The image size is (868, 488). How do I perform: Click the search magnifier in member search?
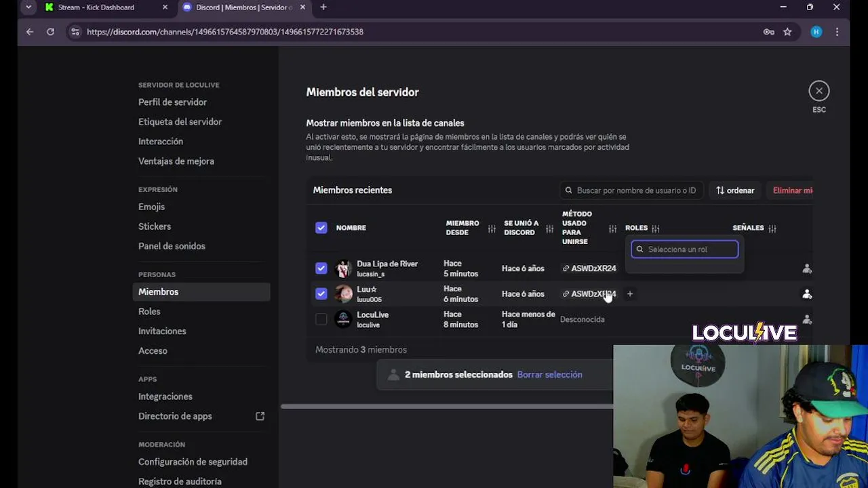570,190
